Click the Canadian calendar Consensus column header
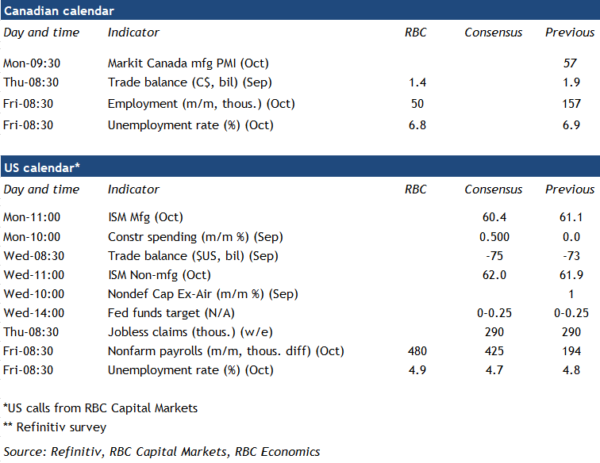600x463 pixels. coord(492,33)
